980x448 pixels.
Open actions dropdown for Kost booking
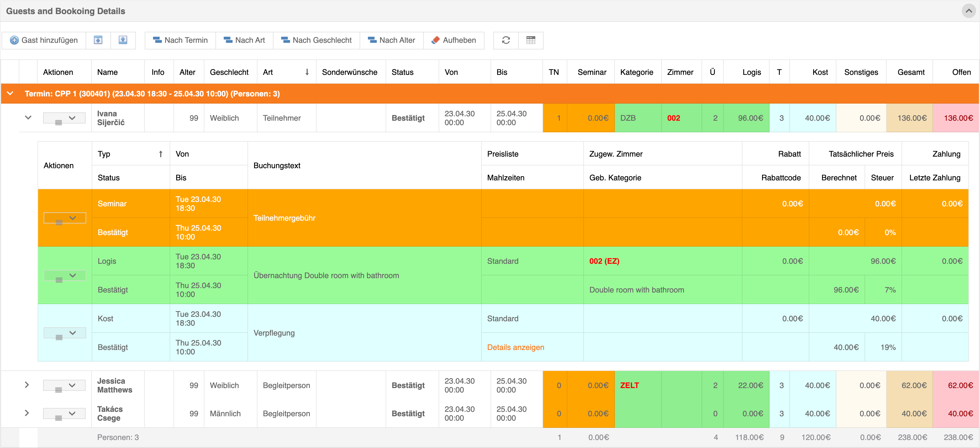65,333
